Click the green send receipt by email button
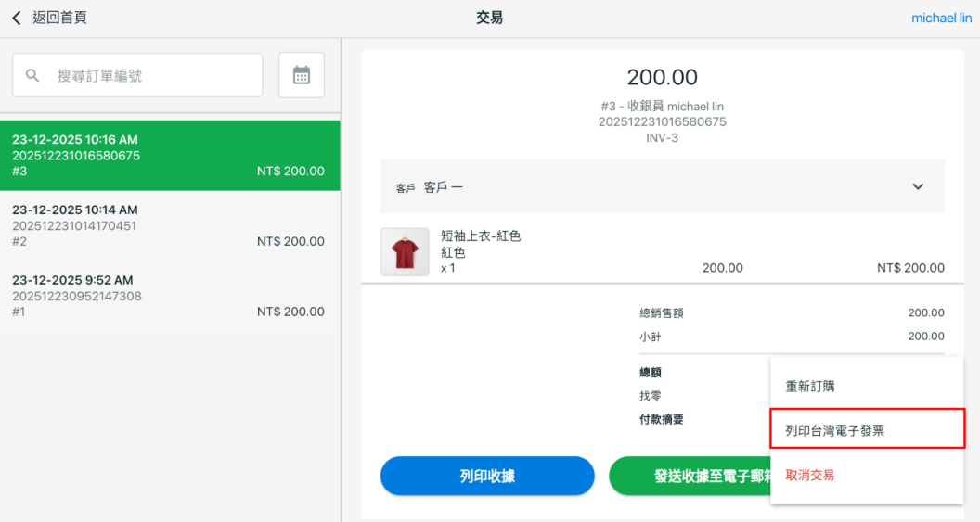980x522 pixels. pos(689,477)
